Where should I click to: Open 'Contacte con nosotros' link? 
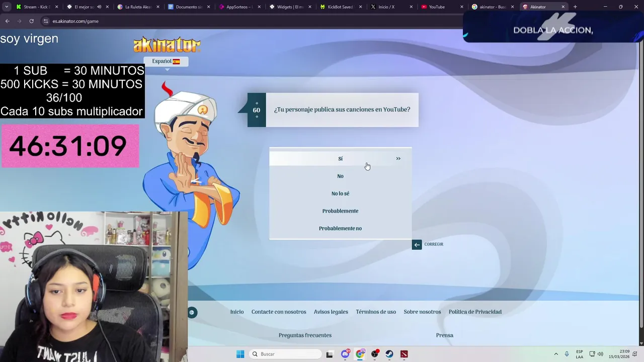(279, 312)
